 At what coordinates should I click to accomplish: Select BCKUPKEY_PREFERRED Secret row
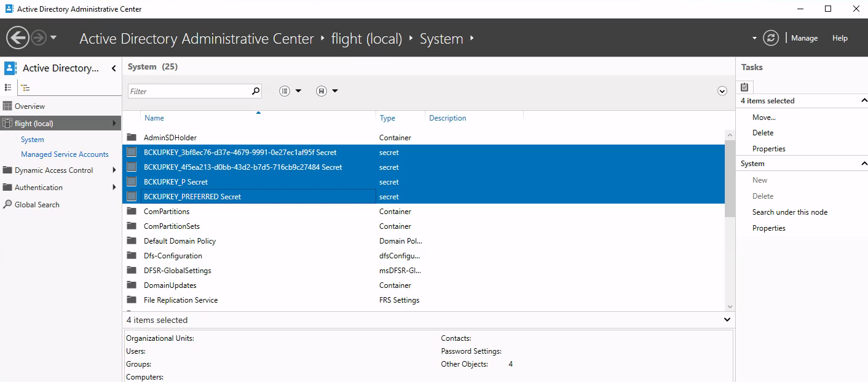[x=424, y=197]
